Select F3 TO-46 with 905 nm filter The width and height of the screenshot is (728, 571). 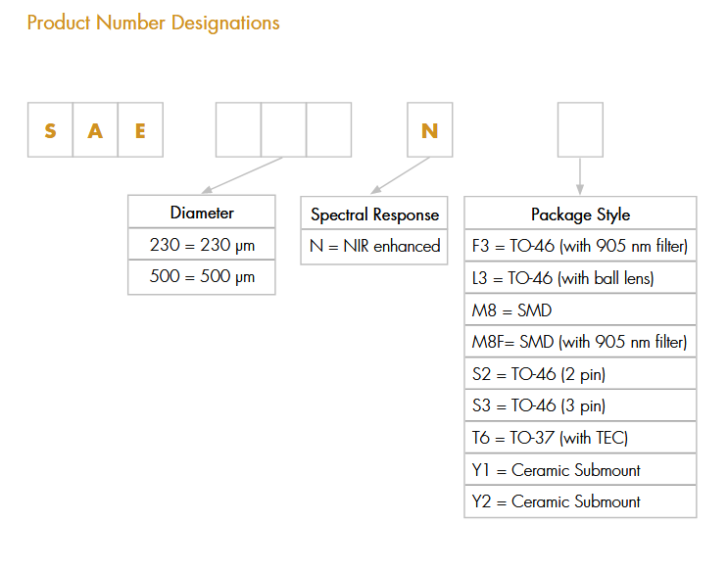click(580, 246)
